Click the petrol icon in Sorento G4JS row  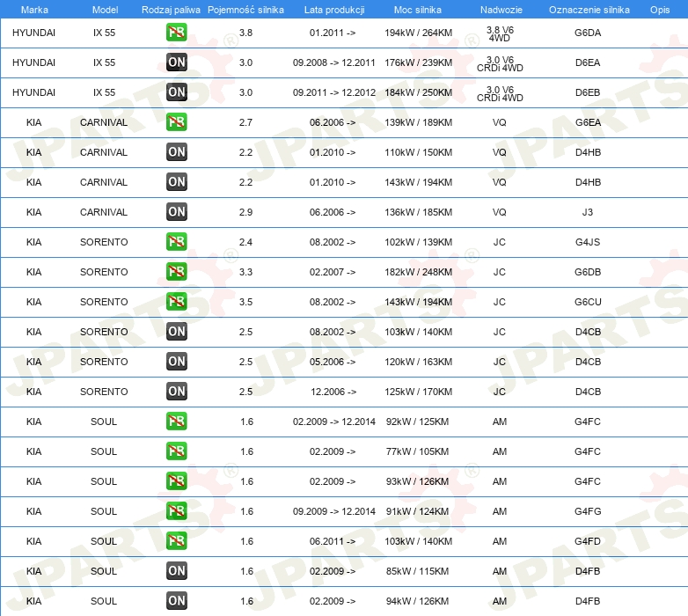coord(176,242)
